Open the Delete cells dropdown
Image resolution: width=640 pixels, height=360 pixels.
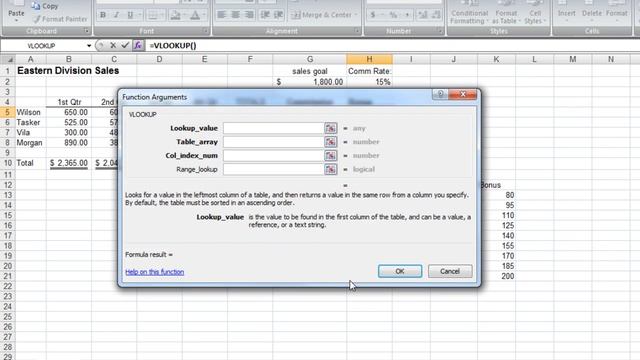click(591, 12)
